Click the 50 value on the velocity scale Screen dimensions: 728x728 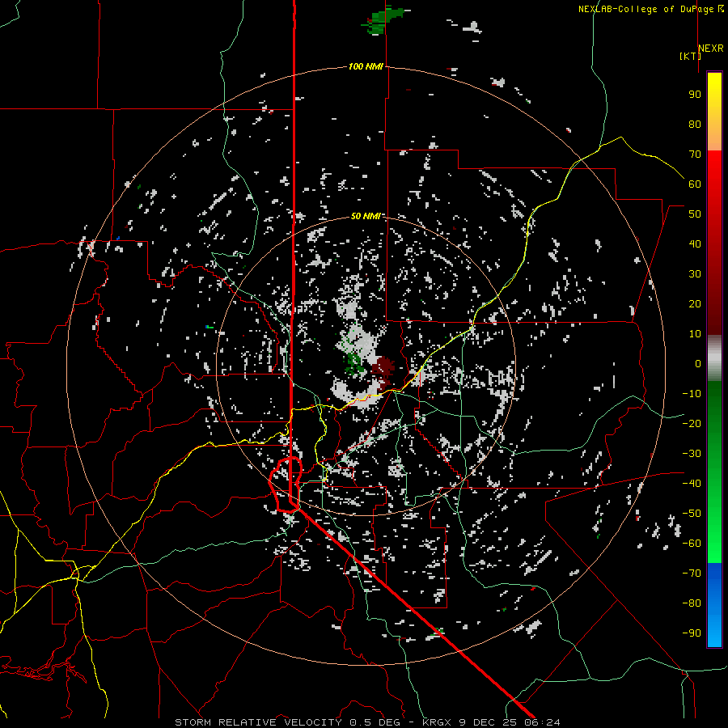695,214
